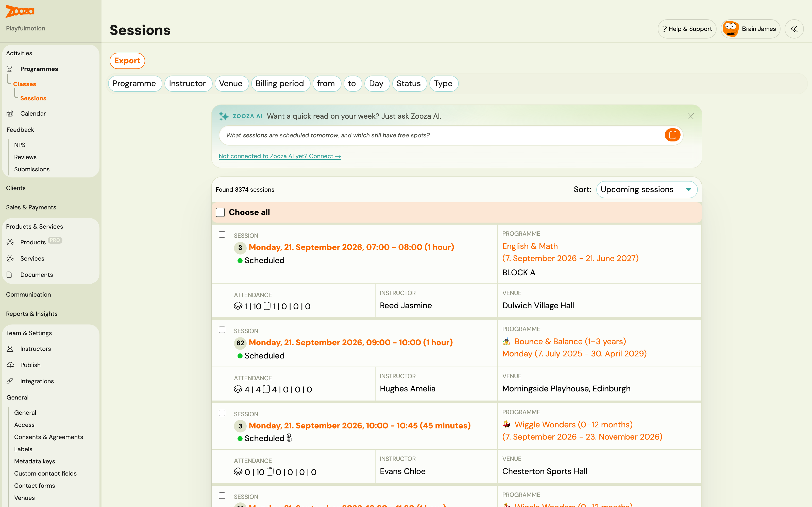Go to Sales & Payments section

(31, 207)
